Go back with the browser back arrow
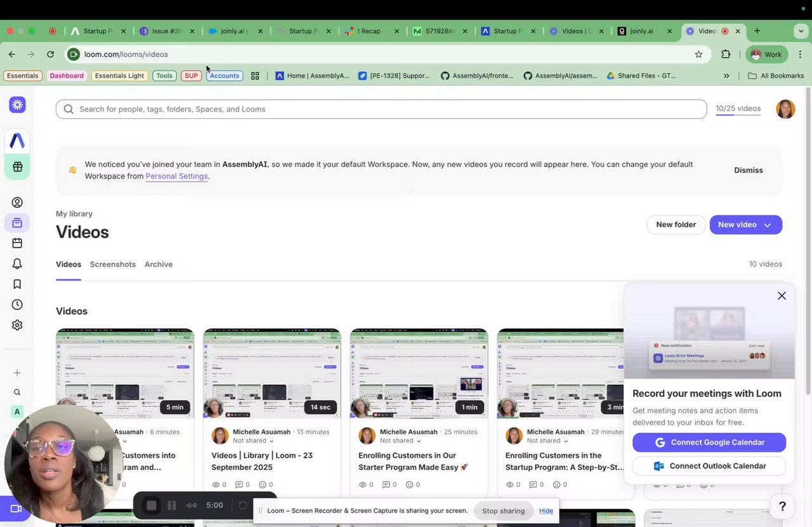This screenshot has height=527, width=812. pyautogui.click(x=12, y=55)
